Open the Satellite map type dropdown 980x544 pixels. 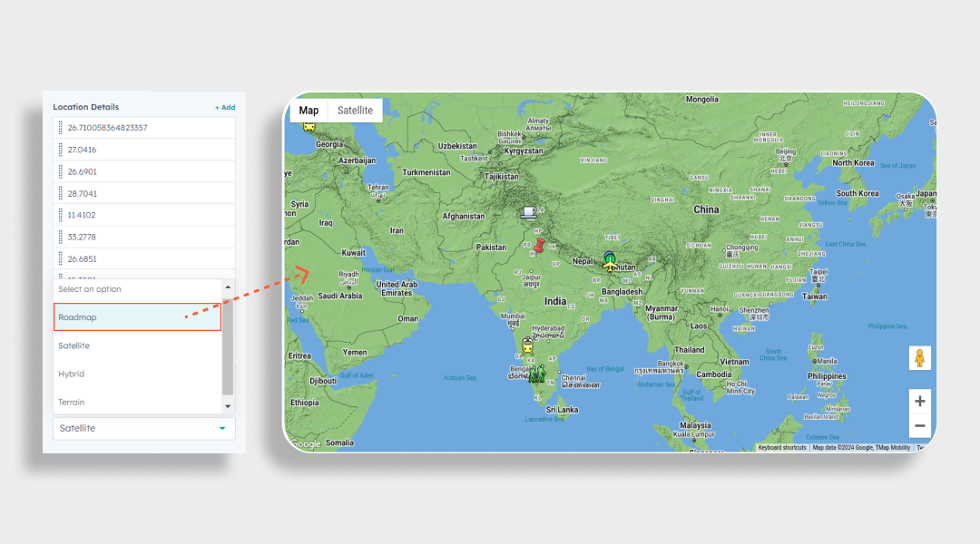coord(143,428)
